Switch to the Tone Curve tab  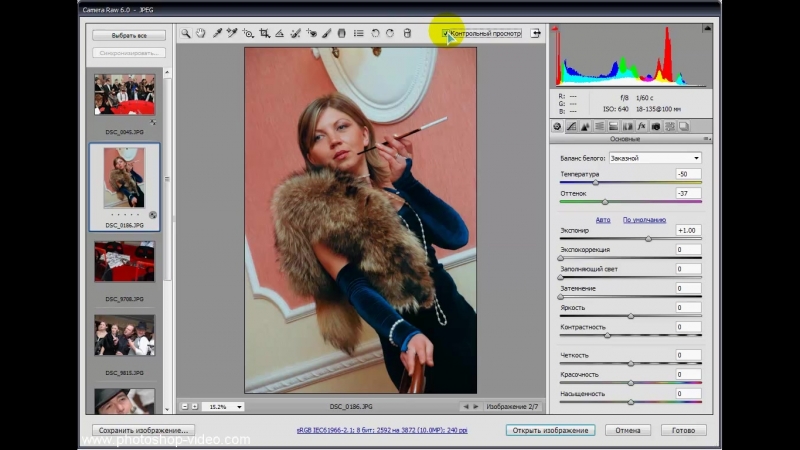click(x=571, y=127)
